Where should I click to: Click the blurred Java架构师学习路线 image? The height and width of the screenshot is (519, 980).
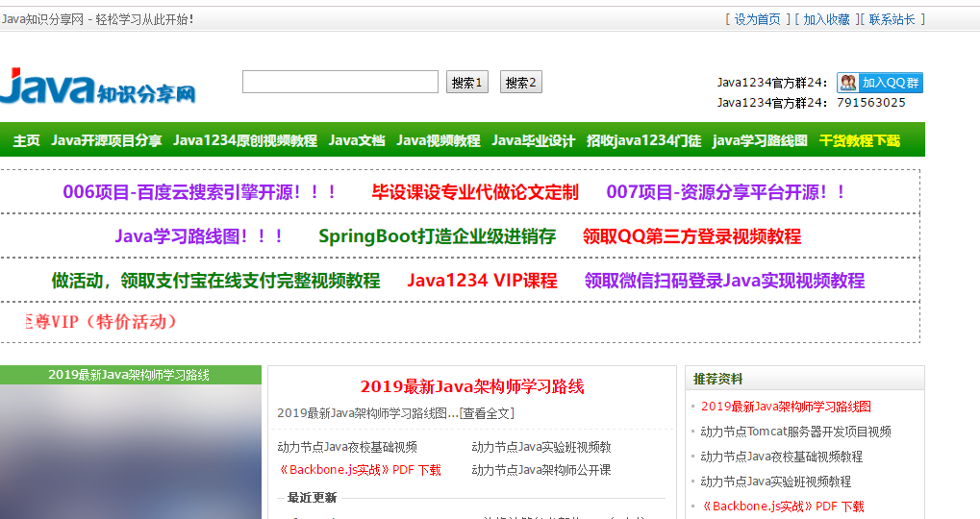pos(131,452)
